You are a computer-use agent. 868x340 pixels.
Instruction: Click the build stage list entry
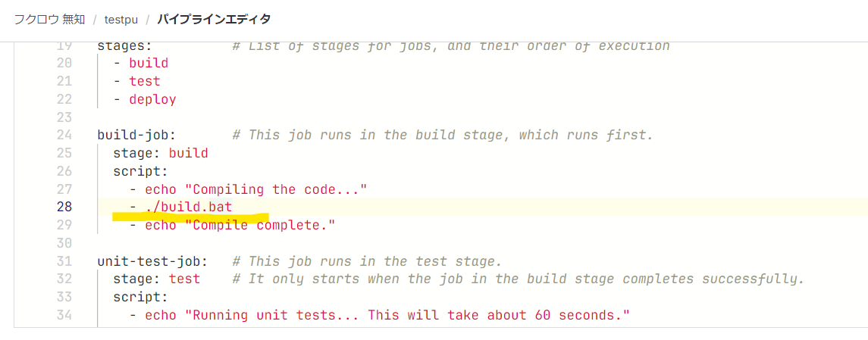pyautogui.click(x=140, y=63)
